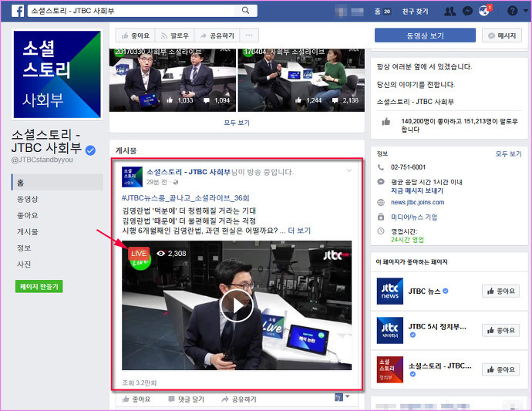This screenshot has height=411, width=532.
Task: Expand the account menu arrow in top bar
Action: coord(527,11)
